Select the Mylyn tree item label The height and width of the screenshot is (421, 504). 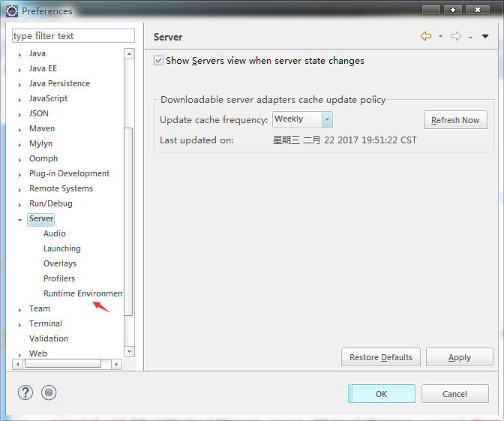click(40, 144)
